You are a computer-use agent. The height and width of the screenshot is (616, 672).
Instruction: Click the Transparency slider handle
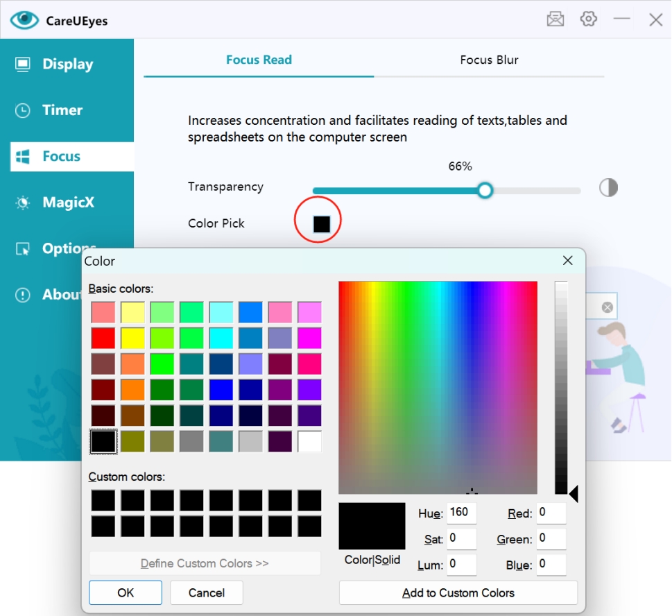click(485, 190)
